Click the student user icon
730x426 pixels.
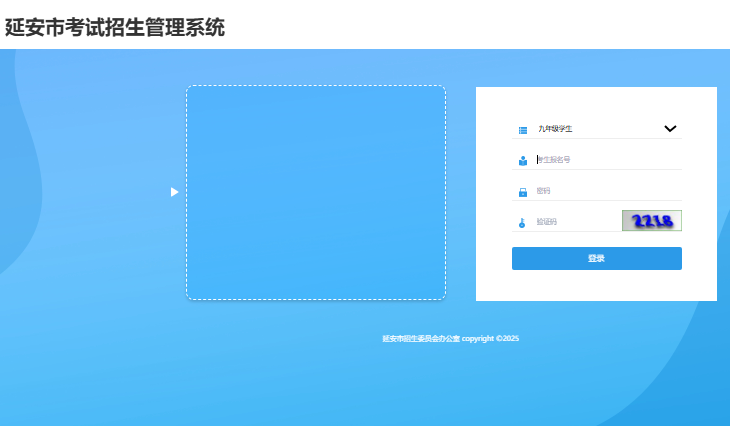523,160
